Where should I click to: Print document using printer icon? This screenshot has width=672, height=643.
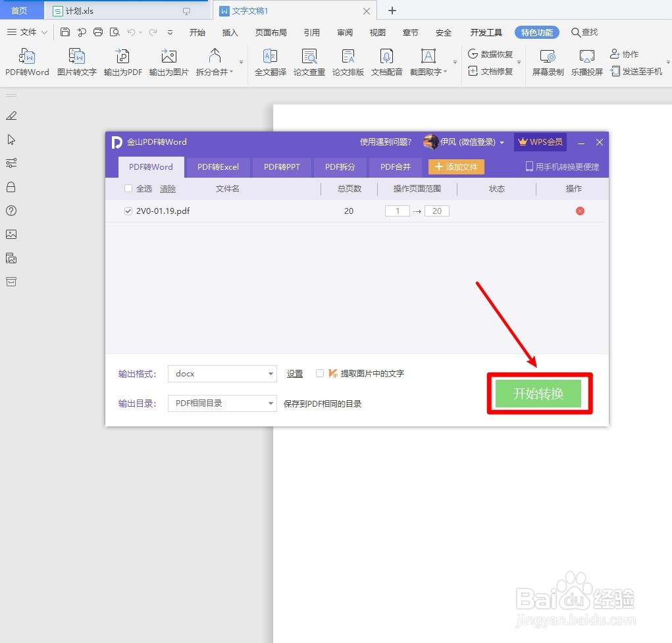(97, 32)
